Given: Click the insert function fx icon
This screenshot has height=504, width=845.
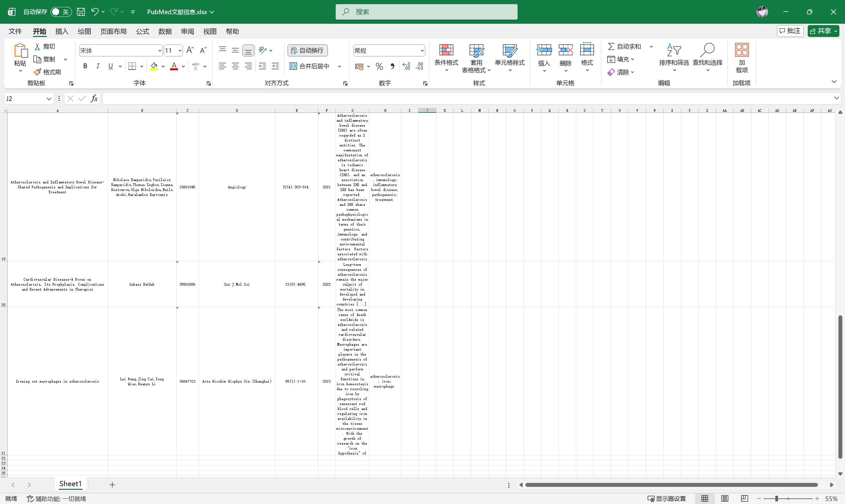Looking at the screenshot, I should [94, 99].
